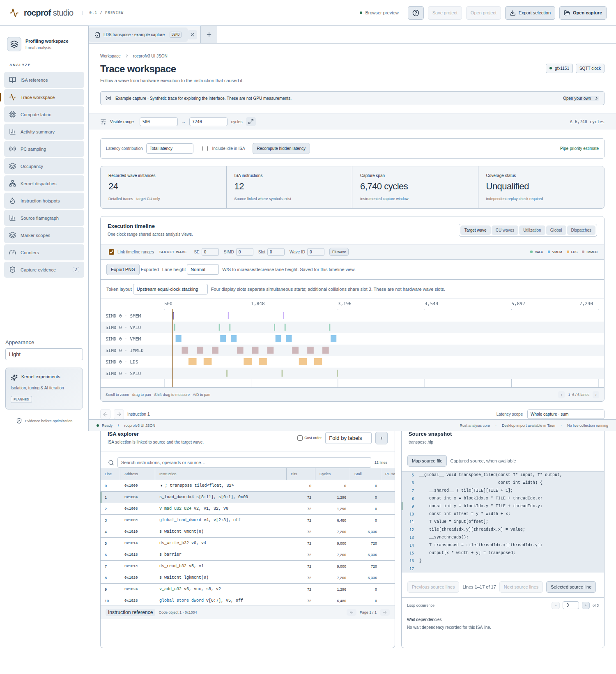The height and width of the screenshot is (674, 616).
Task: Select the first VMEM block in the timeline
Action: (178, 339)
